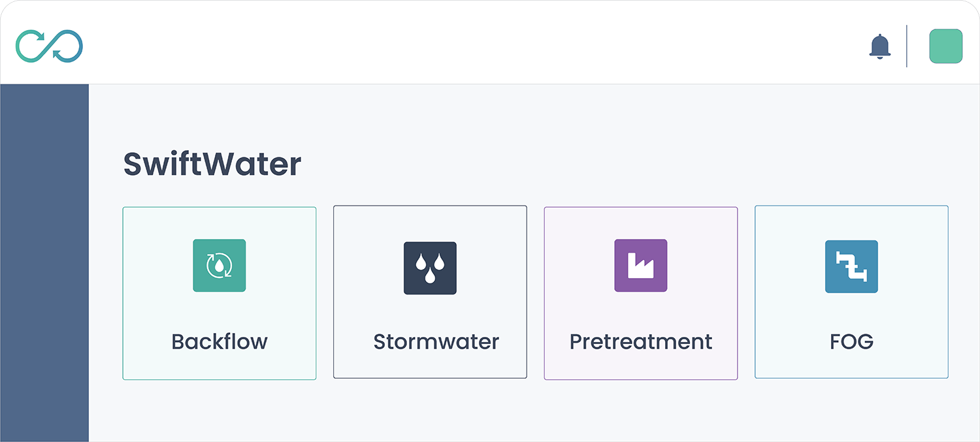Click the dark blue left sidebar

[44, 261]
